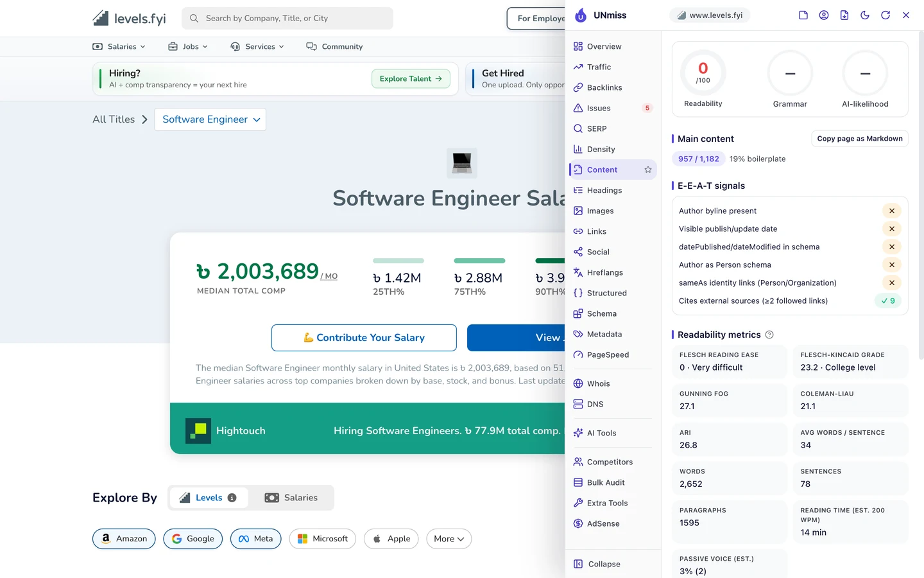
Task: Click the Structured braces icon
Action: [x=578, y=293]
